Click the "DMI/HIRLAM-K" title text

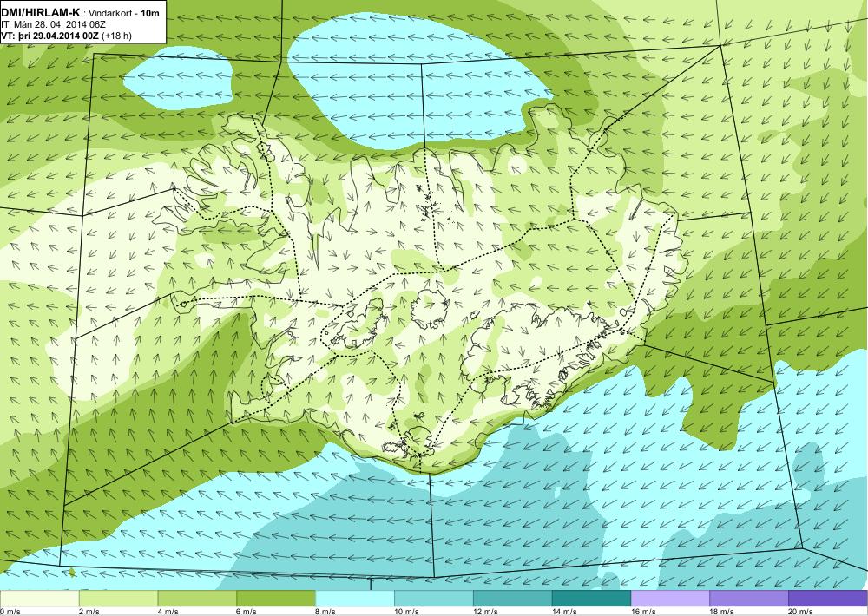pyautogui.click(x=40, y=13)
